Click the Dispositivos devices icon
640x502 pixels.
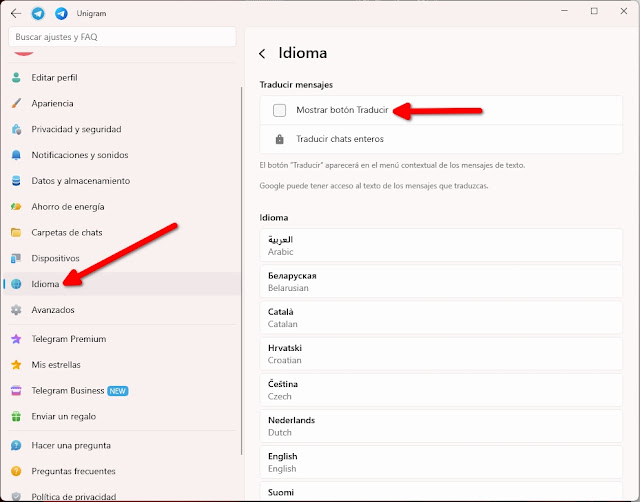[x=16, y=258]
